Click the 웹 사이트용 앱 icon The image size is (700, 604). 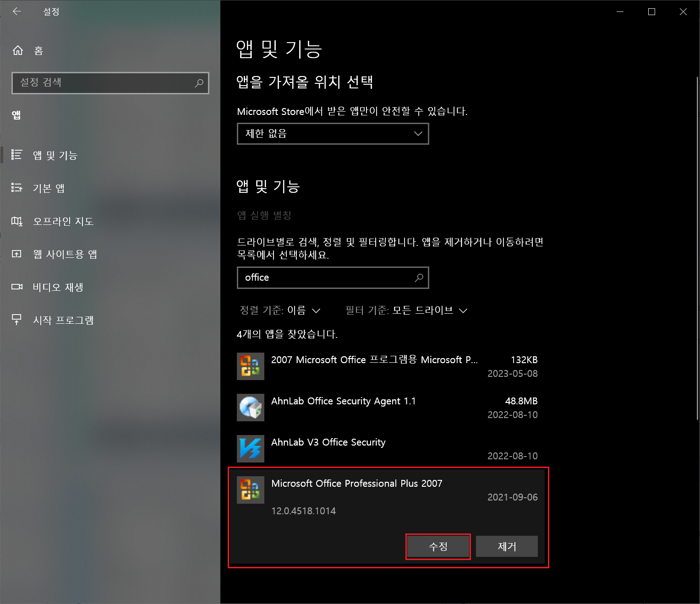(x=16, y=254)
